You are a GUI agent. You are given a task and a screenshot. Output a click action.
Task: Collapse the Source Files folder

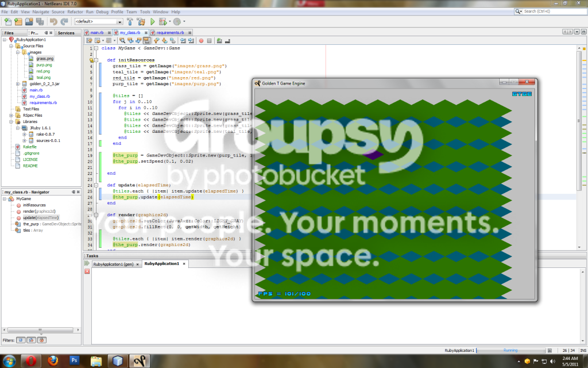(11, 46)
